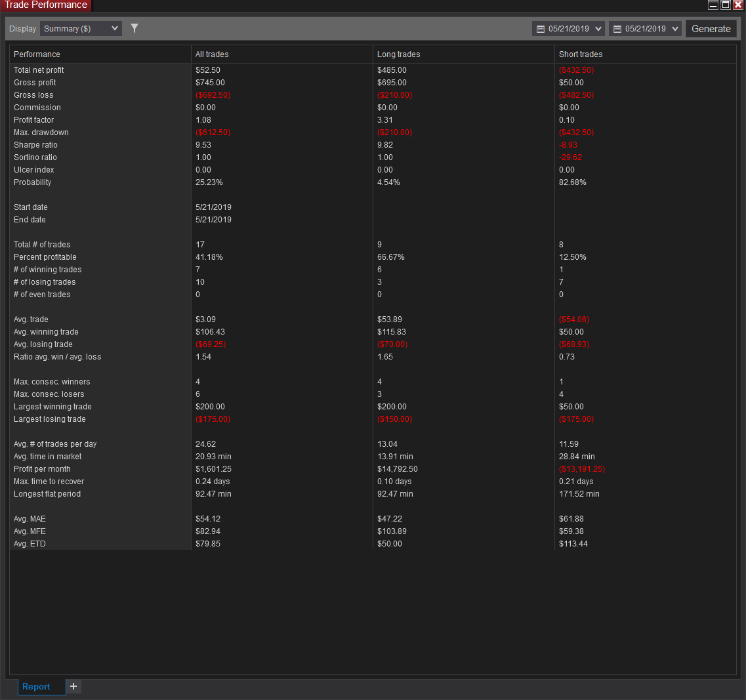Expand the first 05/21/2019 date dropdown arrow
Image resolution: width=746 pixels, height=700 pixels.
[x=598, y=29]
